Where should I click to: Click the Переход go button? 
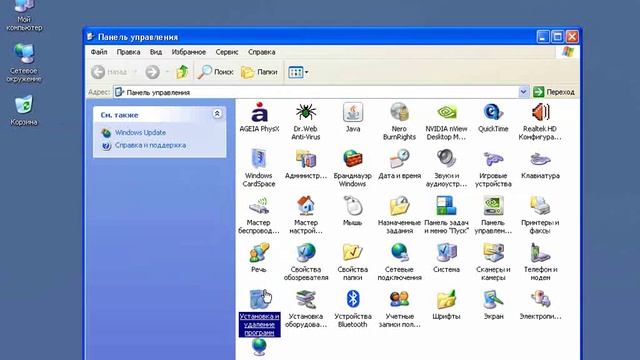coord(554,92)
